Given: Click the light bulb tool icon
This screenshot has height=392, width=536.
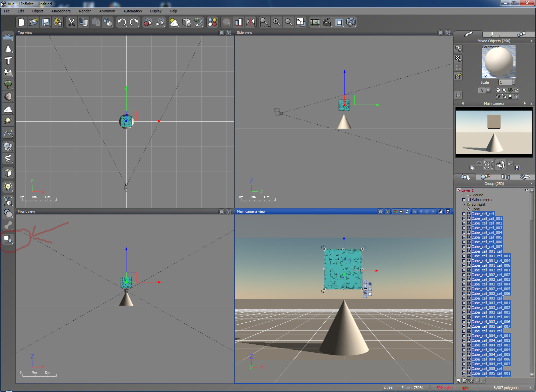Looking at the screenshot, I should click(x=8, y=187).
